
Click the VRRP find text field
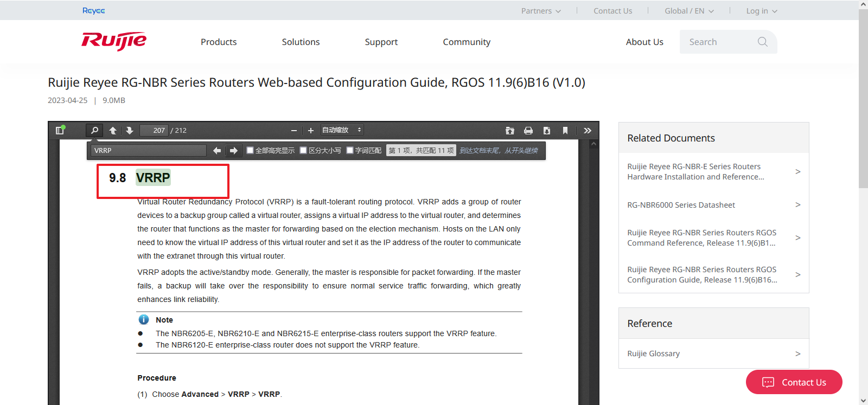click(x=149, y=150)
